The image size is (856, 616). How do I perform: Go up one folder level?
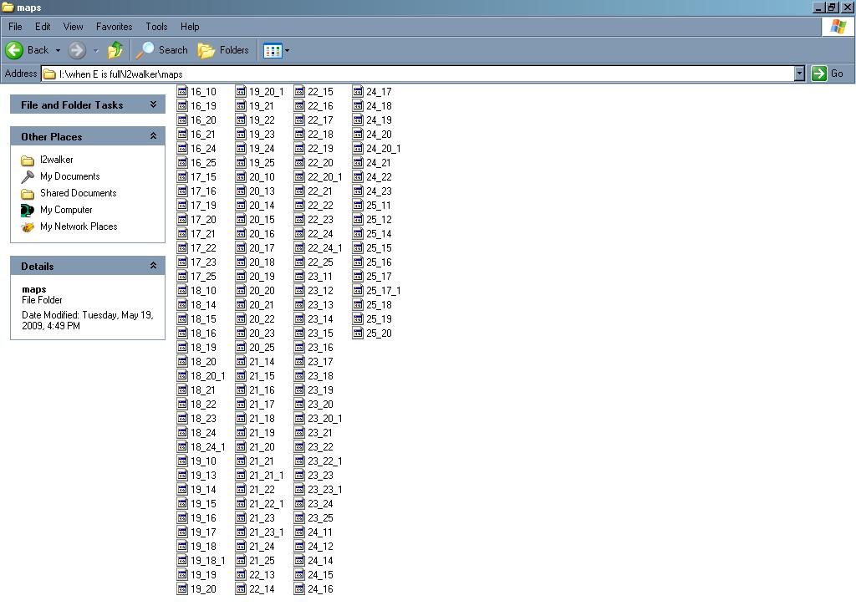pyautogui.click(x=115, y=50)
